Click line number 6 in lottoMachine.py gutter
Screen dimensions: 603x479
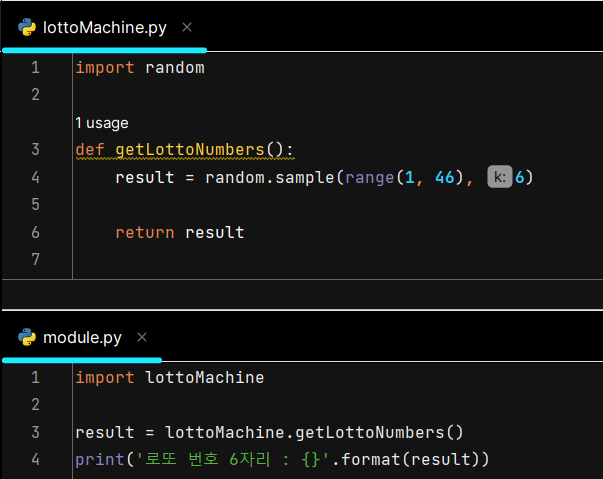pyautogui.click(x=35, y=233)
